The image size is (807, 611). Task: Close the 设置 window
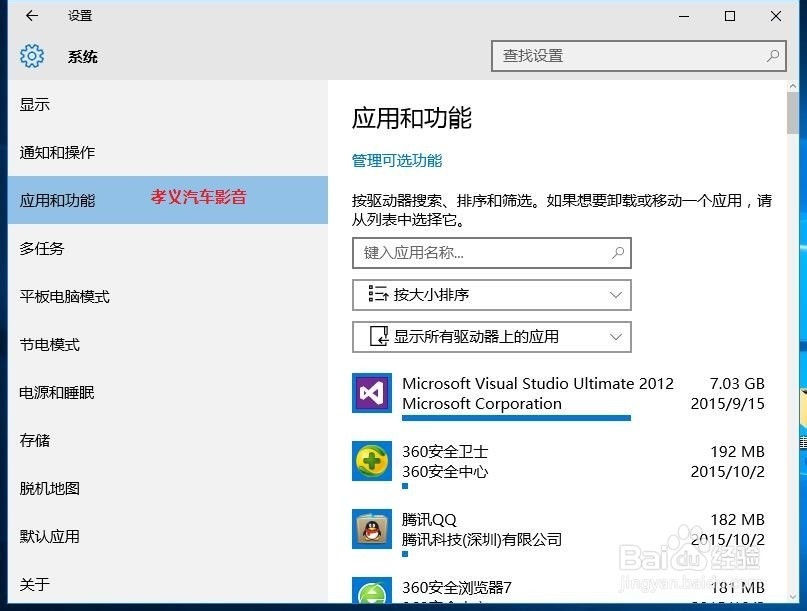coord(776,16)
